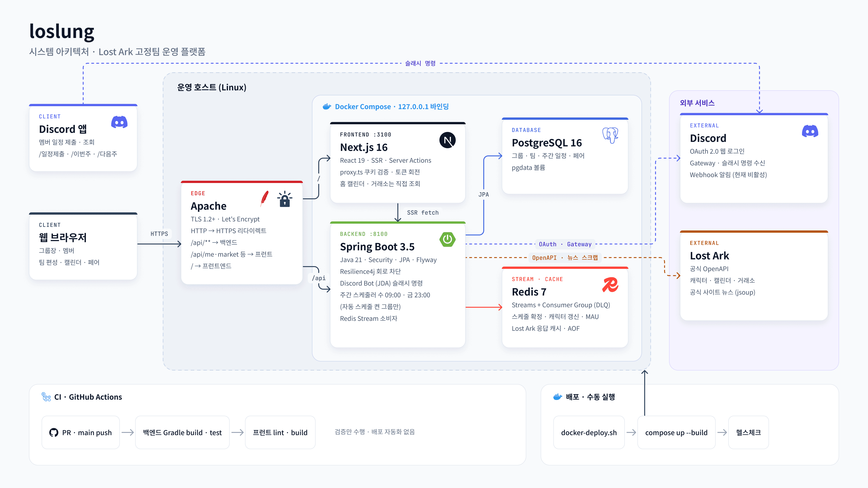Click the 검증만 수행 · 배포 자동화 없음 note
868x488 pixels.
pyautogui.click(x=374, y=432)
